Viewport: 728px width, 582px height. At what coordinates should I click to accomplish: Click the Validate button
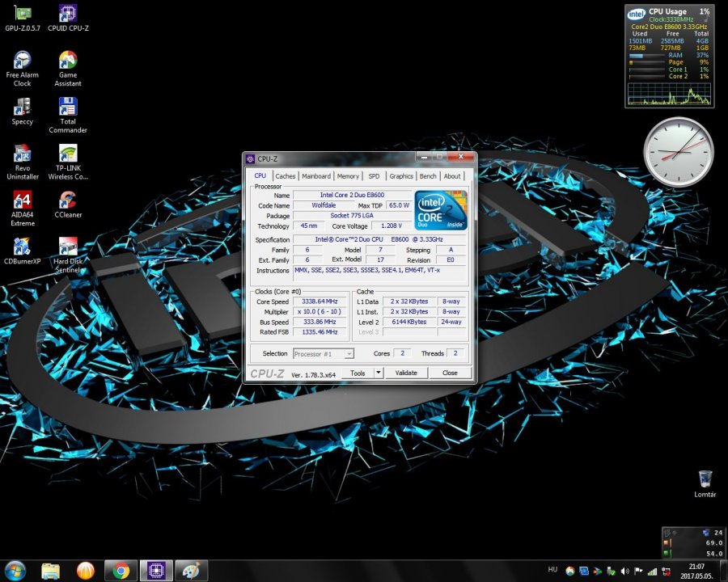point(405,373)
